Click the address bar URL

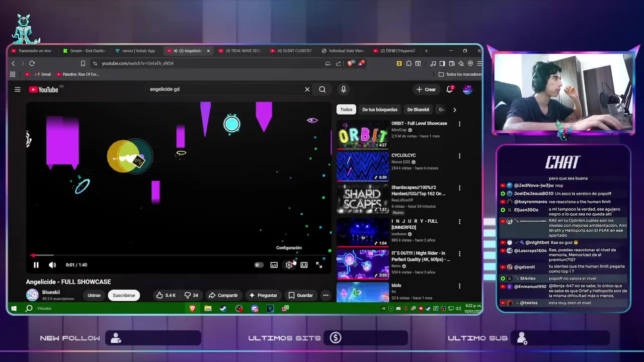(137, 63)
